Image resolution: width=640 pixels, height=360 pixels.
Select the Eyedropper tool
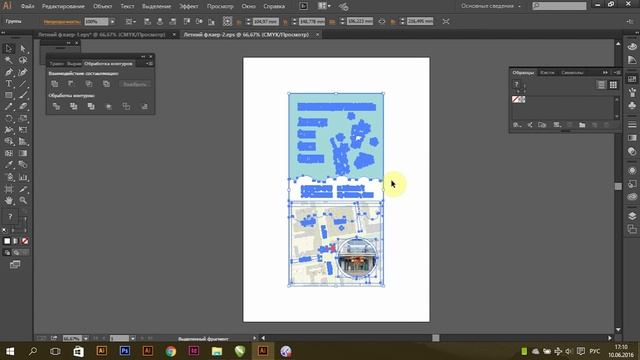click(x=9, y=165)
